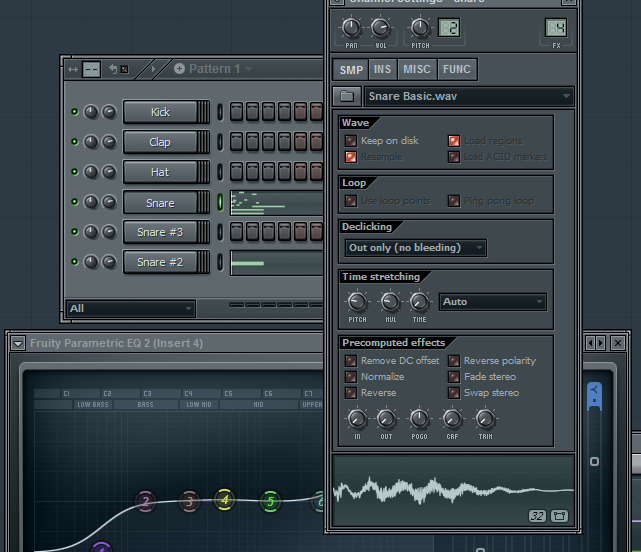641x552 pixels.
Task: Open the Snare Basic.wav sample dropdown
Action: [469, 96]
